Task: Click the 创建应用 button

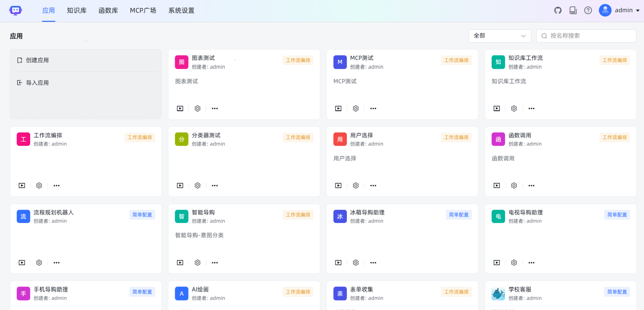Action: (x=38, y=60)
